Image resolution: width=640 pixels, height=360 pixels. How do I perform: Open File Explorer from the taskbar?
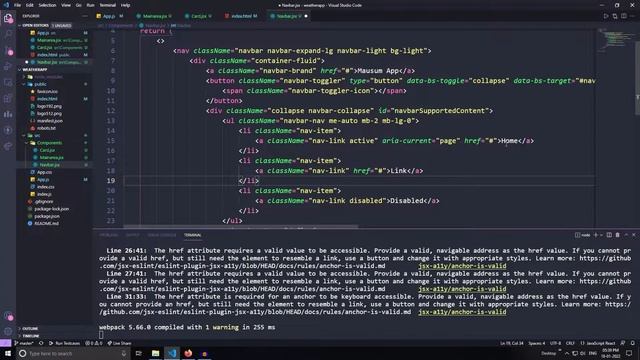(x=156, y=353)
